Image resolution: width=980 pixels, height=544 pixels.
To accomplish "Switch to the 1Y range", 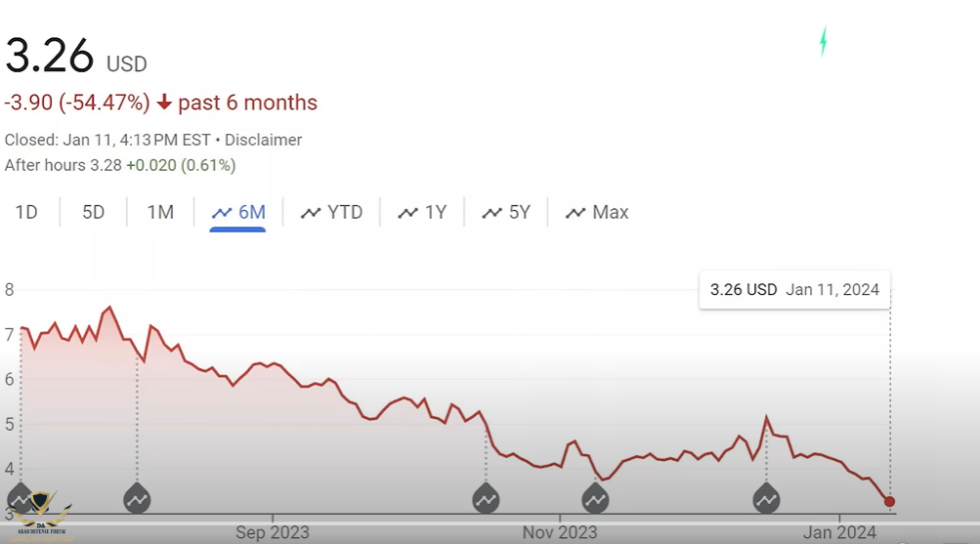I will point(422,212).
